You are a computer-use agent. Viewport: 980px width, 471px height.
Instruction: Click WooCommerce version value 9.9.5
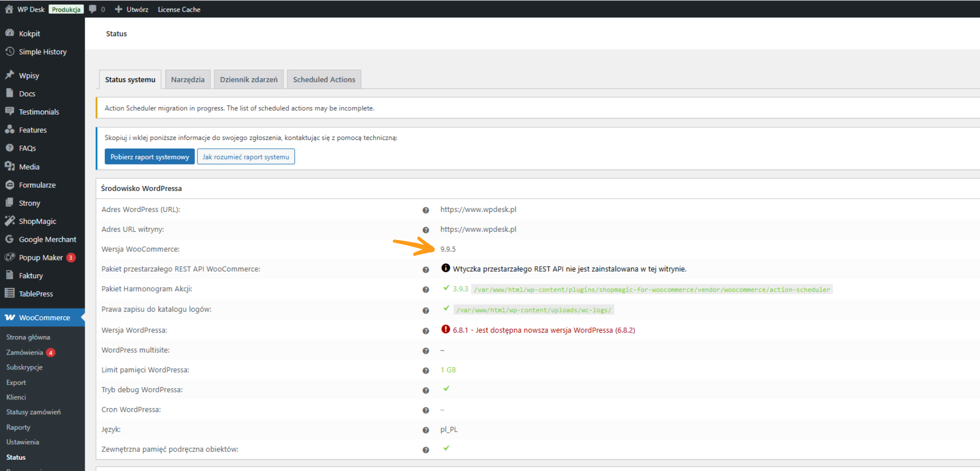pyautogui.click(x=448, y=249)
